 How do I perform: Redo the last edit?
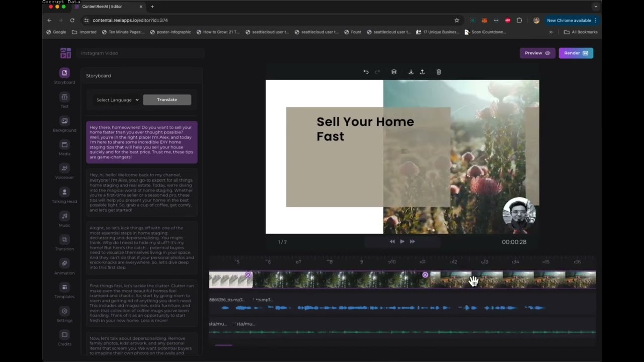point(377,72)
